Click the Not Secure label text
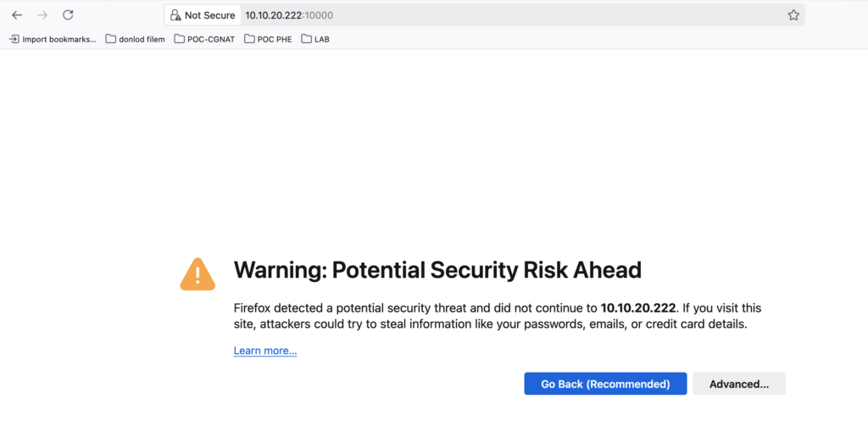The height and width of the screenshot is (437, 868). point(210,15)
